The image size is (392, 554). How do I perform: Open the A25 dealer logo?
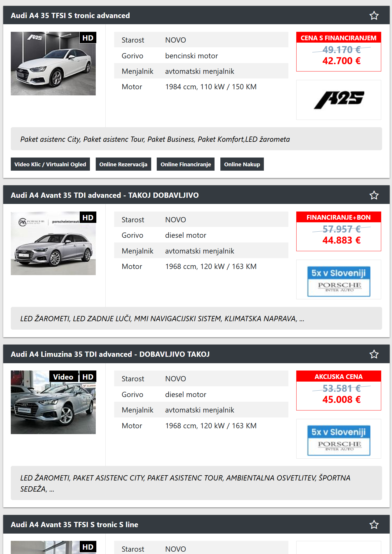click(339, 100)
